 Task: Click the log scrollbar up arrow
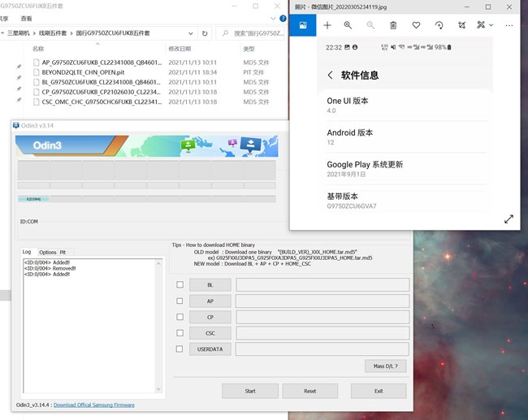pos(158,264)
